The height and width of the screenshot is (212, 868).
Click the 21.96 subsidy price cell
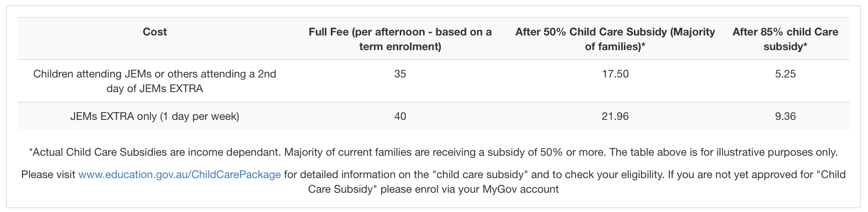click(615, 116)
